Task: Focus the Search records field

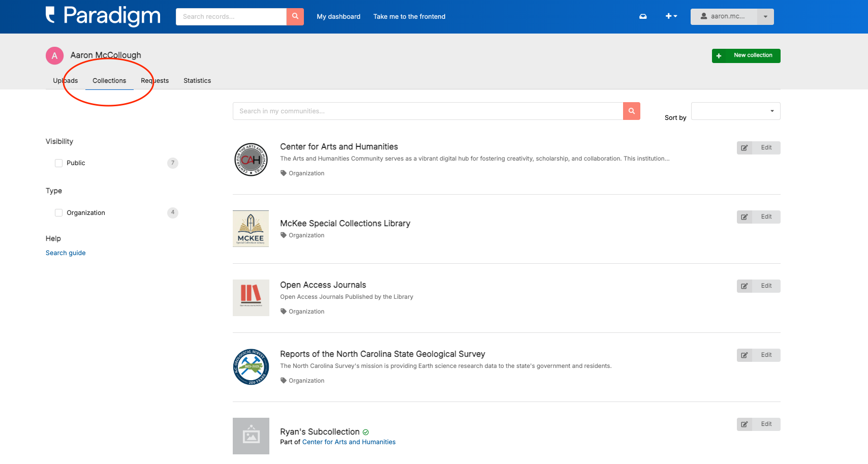Action: coord(231,17)
